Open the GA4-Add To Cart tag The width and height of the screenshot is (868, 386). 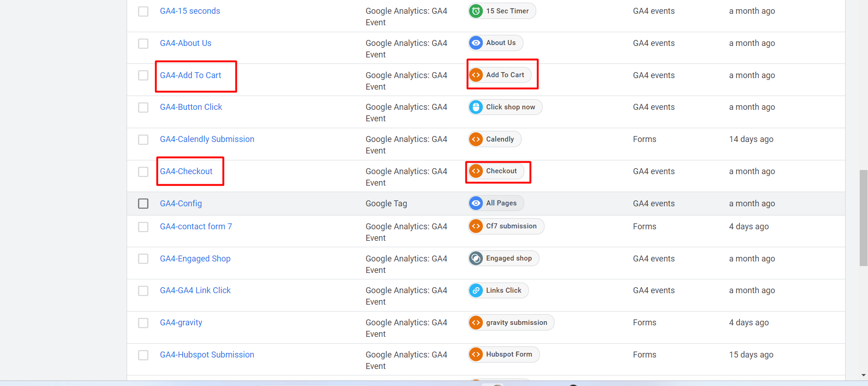pyautogui.click(x=190, y=75)
